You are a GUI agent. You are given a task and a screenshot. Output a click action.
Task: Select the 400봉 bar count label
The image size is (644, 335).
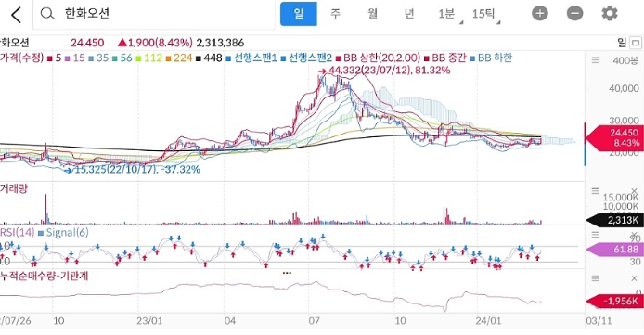click(625, 60)
